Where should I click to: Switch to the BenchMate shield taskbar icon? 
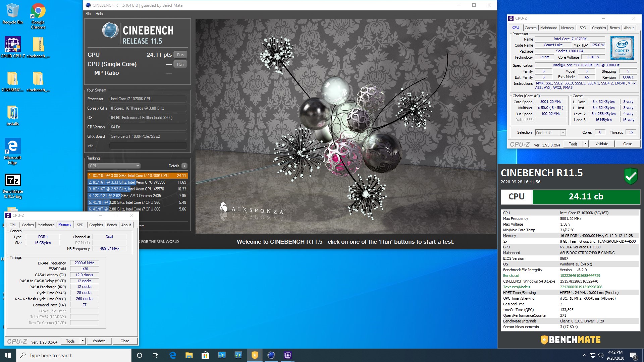(x=255, y=355)
